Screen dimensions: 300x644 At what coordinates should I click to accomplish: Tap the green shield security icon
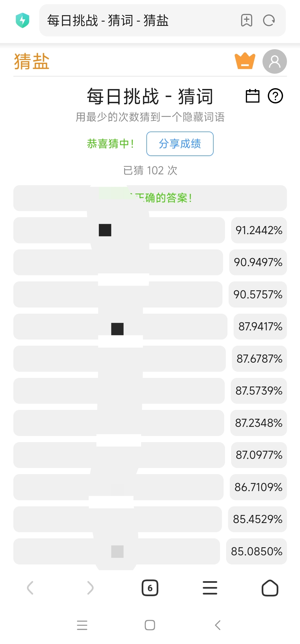pos(22,20)
